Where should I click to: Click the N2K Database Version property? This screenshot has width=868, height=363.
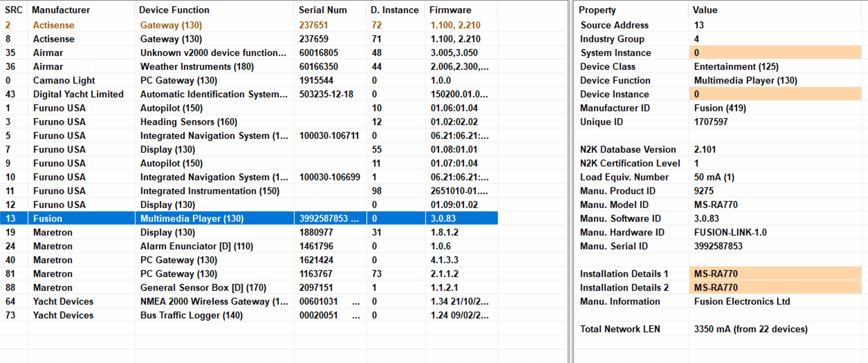pos(628,150)
